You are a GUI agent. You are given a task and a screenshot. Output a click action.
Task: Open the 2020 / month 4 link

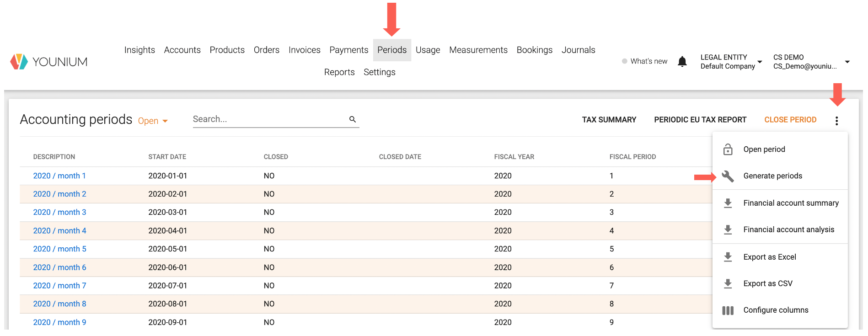59,231
